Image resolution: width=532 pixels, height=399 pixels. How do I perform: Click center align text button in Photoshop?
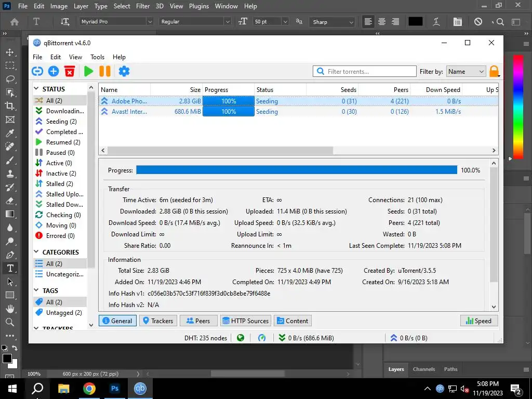pos(382,22)
